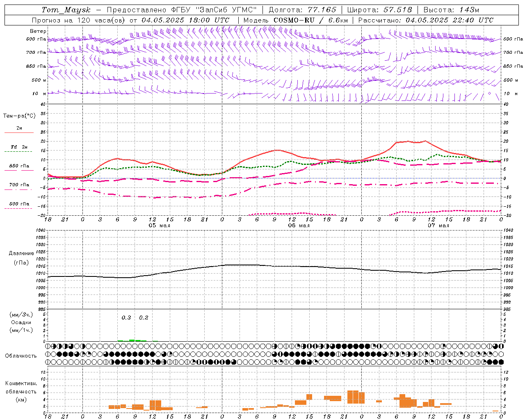Click the Облачность row label
525x420 pixels.
click(x=21, y=356)
